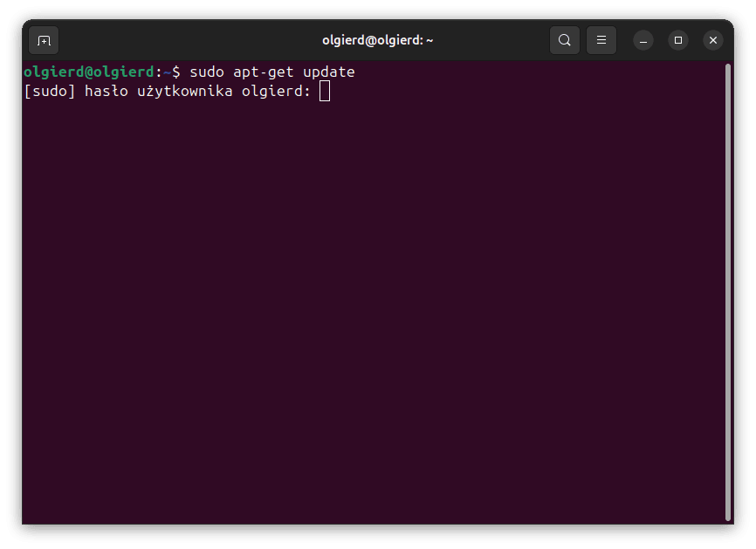Maximize the terminal window
This screenshot has height=549, width=756.
tap(678, 40)
